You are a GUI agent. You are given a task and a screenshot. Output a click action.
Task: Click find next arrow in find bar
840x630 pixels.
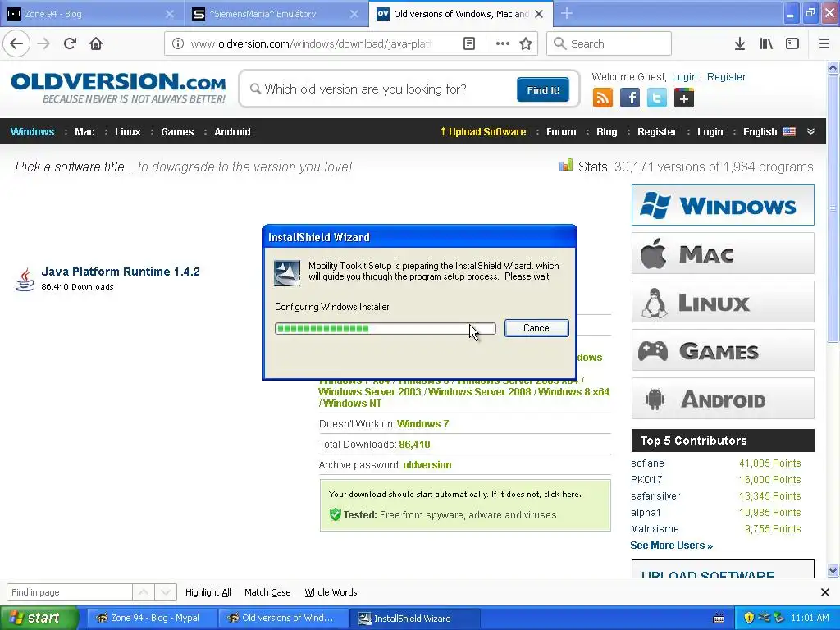pyautogui.click(x=166, y=592)
